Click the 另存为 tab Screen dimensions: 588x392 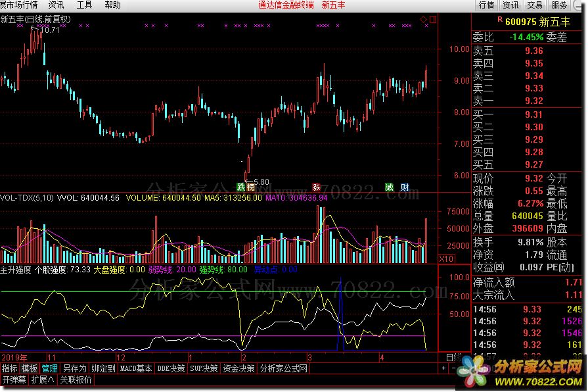[75, 368]
